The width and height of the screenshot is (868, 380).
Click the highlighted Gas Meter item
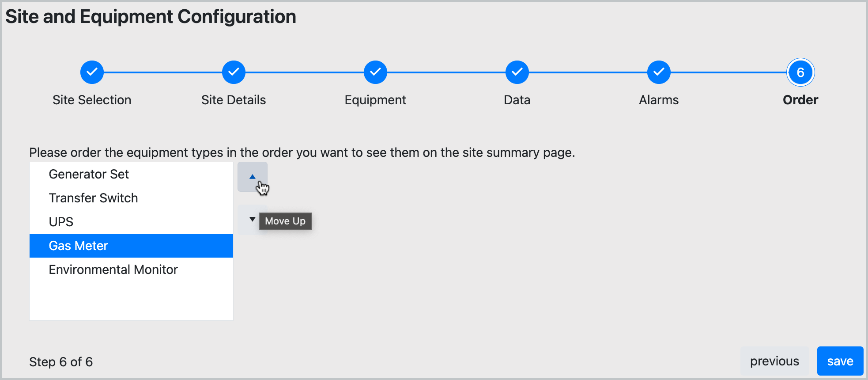click(x=79, y=246)
